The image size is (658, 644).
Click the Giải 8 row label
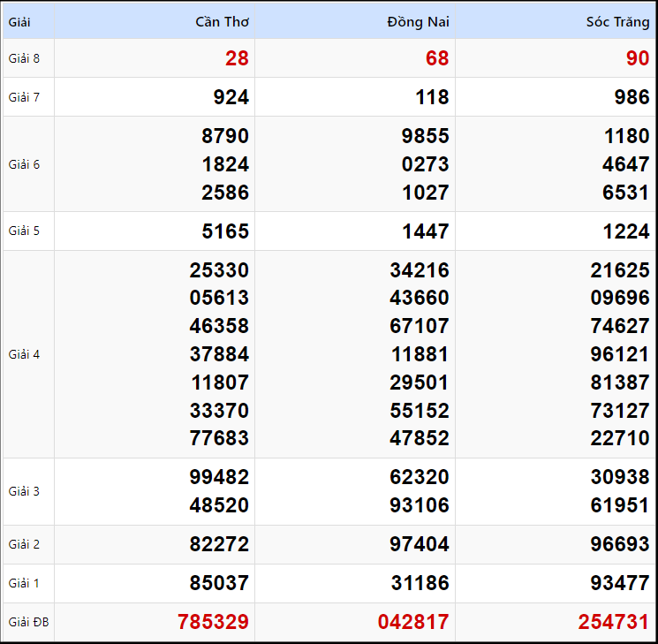point(25,58)
